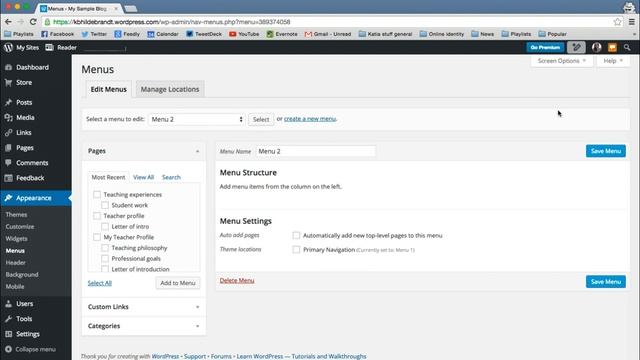
Task: Open the Pages icon in sidebar
Action: click(8, 148)
